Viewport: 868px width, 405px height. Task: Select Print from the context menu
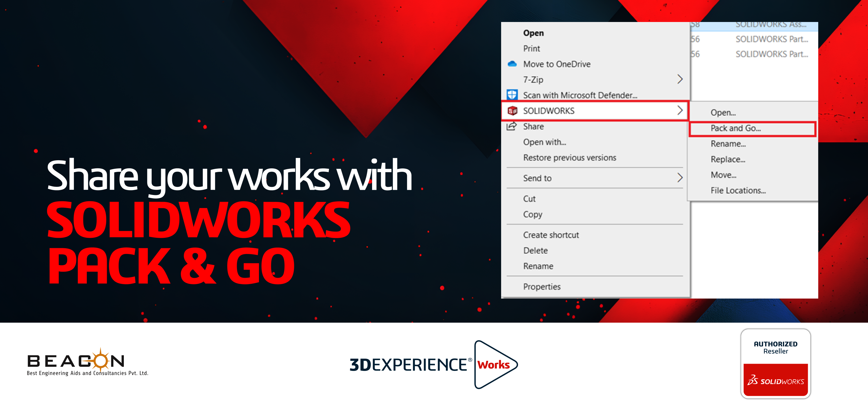[x=595, y=49]
